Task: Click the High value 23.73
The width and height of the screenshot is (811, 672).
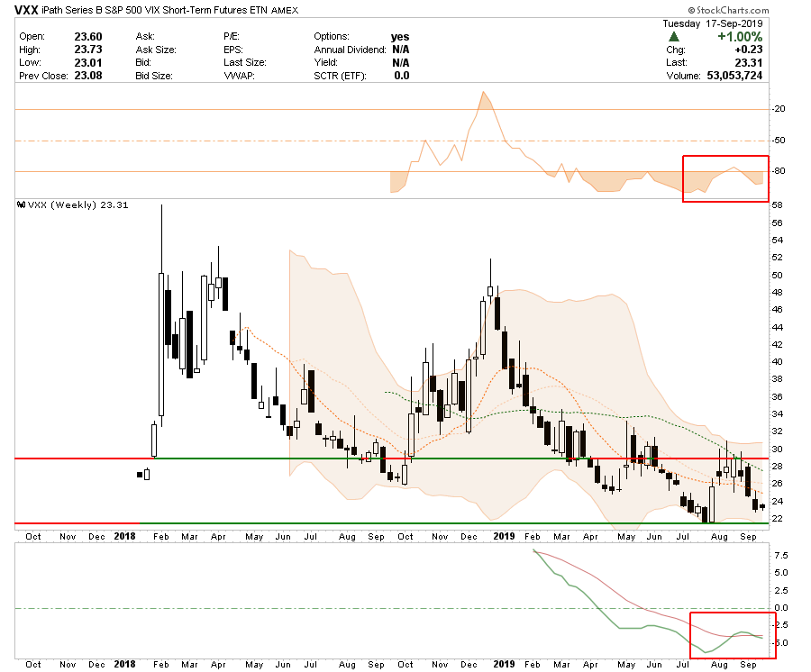Action: pyautogui.click(x=88, y=50)
